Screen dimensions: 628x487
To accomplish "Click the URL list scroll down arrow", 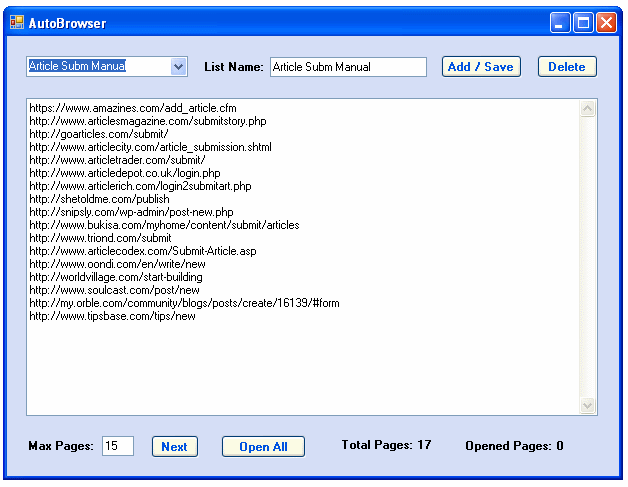I will 587,405.
